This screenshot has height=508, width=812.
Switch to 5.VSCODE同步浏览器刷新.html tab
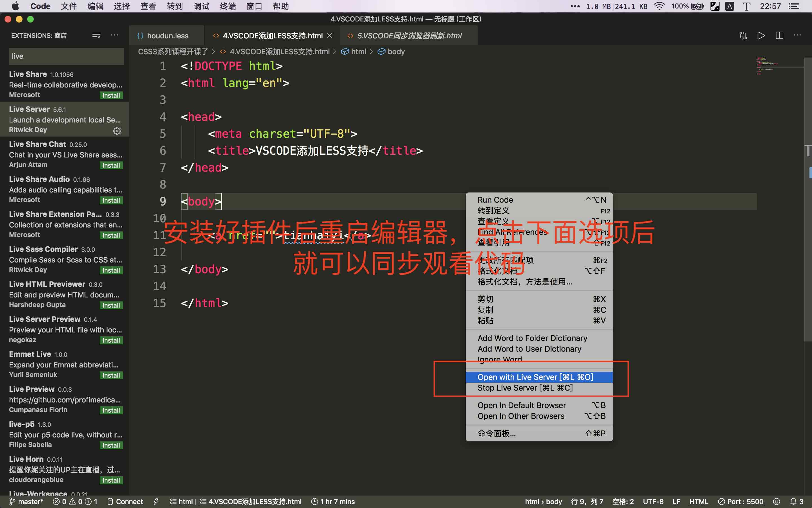click(x=409, y=36)
